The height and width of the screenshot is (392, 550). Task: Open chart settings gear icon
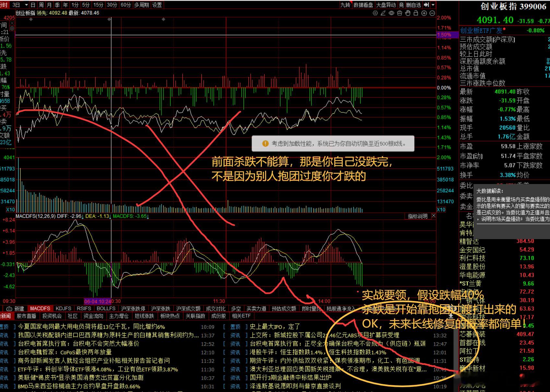(x=375, y=13)
